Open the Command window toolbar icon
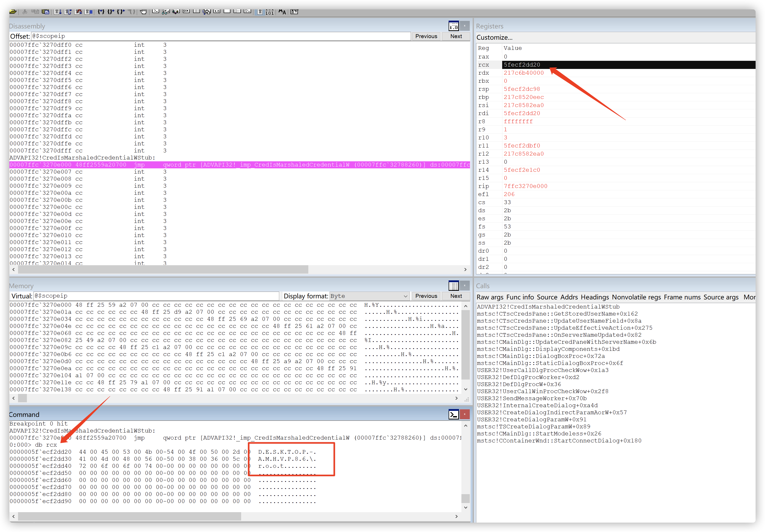765x532 pixels. [x=156, y=11]
